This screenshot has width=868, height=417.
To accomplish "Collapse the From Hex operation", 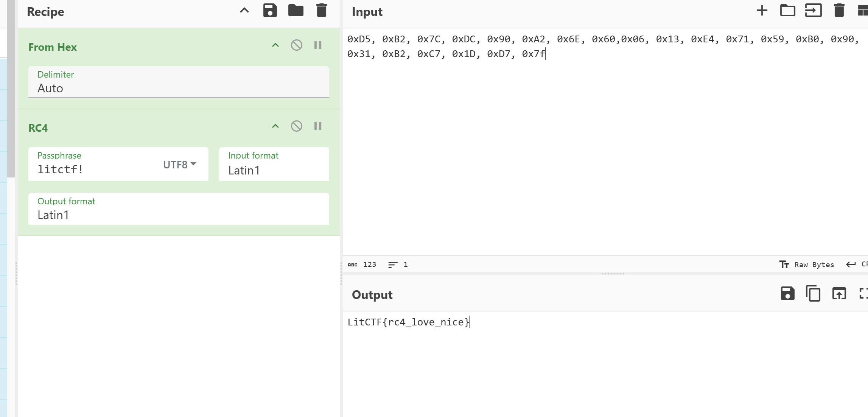I will 275,45.
